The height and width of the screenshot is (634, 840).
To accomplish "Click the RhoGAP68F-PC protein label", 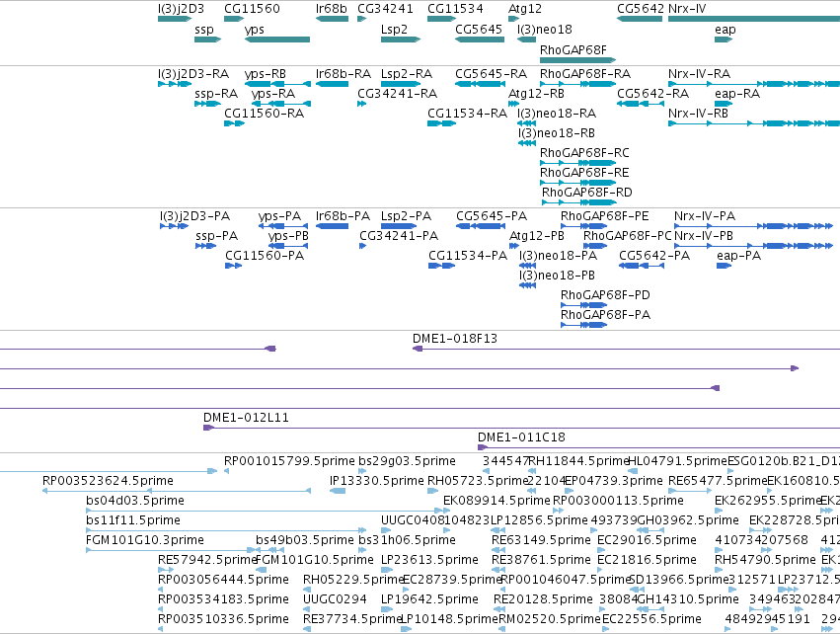I will pyautogui.click(x=628, y=236).
